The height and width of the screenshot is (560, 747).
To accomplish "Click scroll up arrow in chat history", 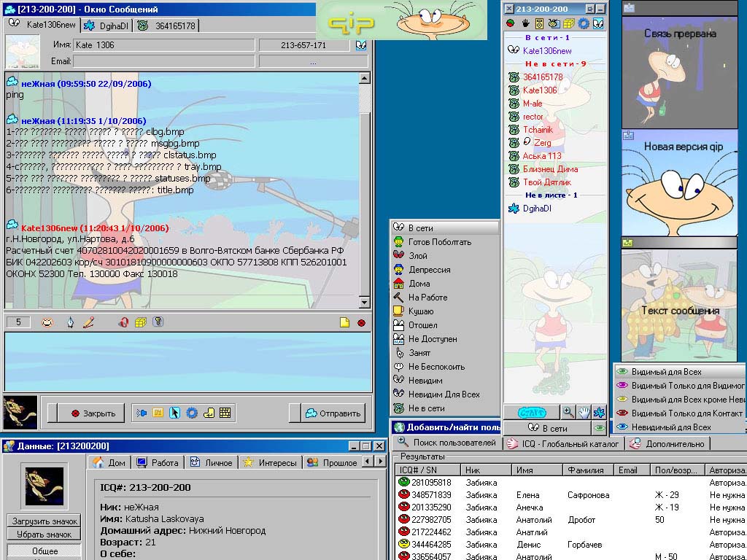I will click(365, 79).
